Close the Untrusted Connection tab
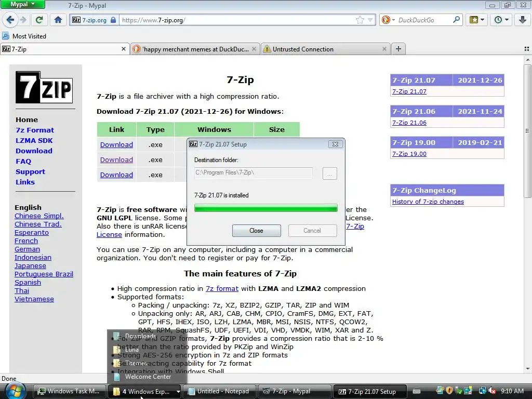This screenshot has height=399, width=532. 384,49
